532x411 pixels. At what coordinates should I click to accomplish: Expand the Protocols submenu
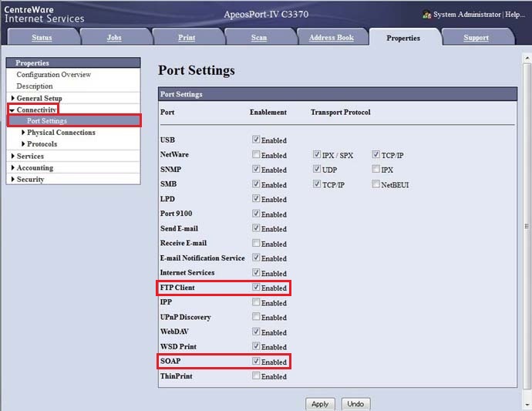[23, 144]
